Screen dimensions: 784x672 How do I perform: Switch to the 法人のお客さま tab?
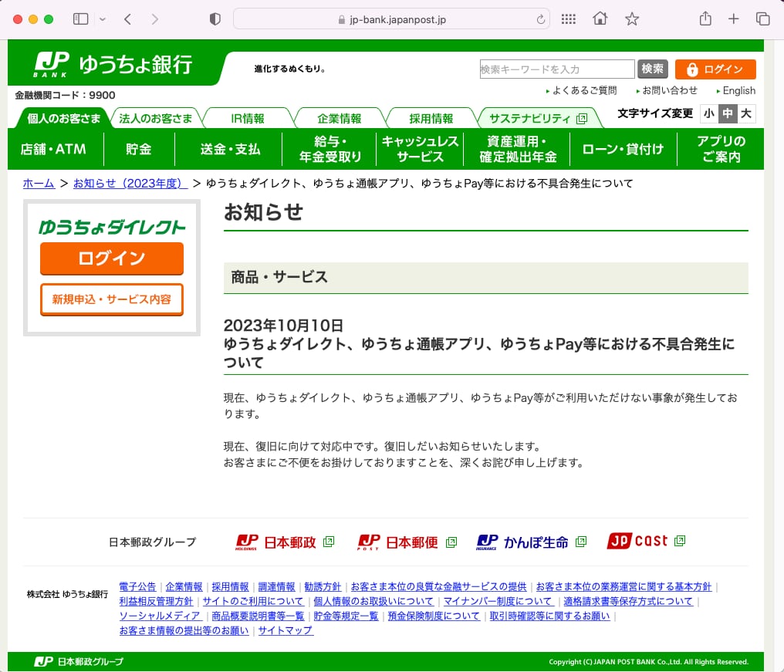point(157,118)
